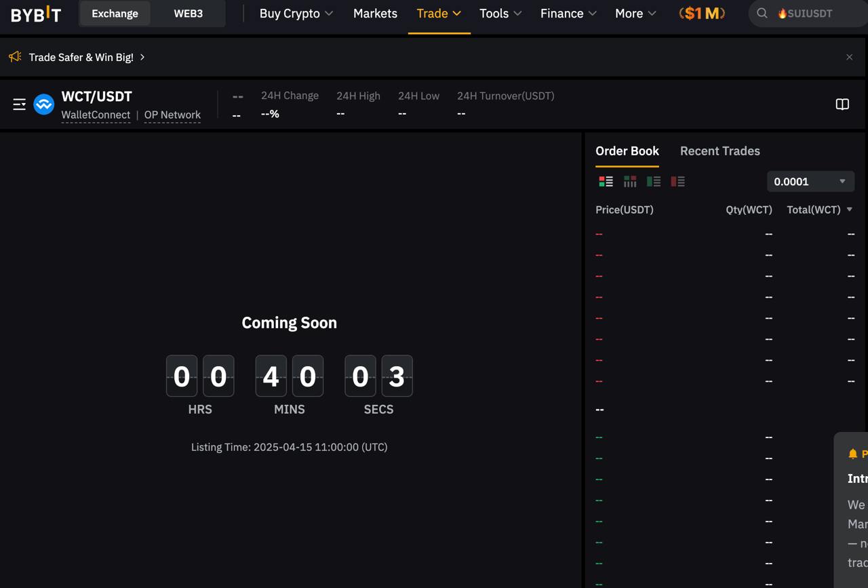Switch to Exchange mode

tap(115, 14)
